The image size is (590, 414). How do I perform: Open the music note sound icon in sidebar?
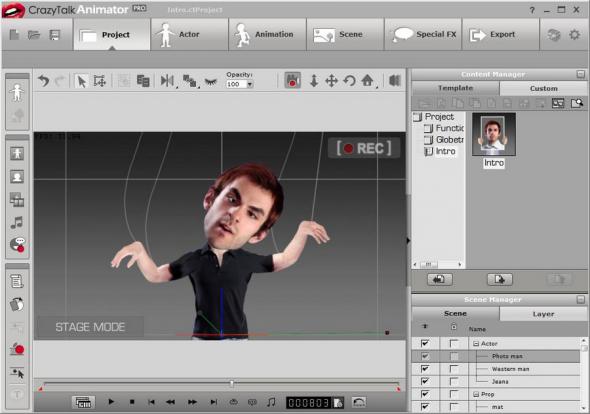point(17,222)
